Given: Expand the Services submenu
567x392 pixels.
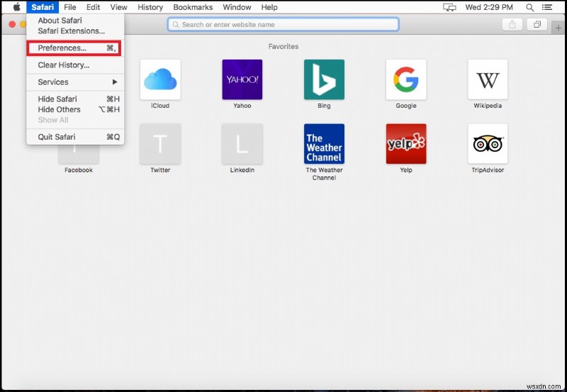Looking at the screenshot, I should 75,82.
